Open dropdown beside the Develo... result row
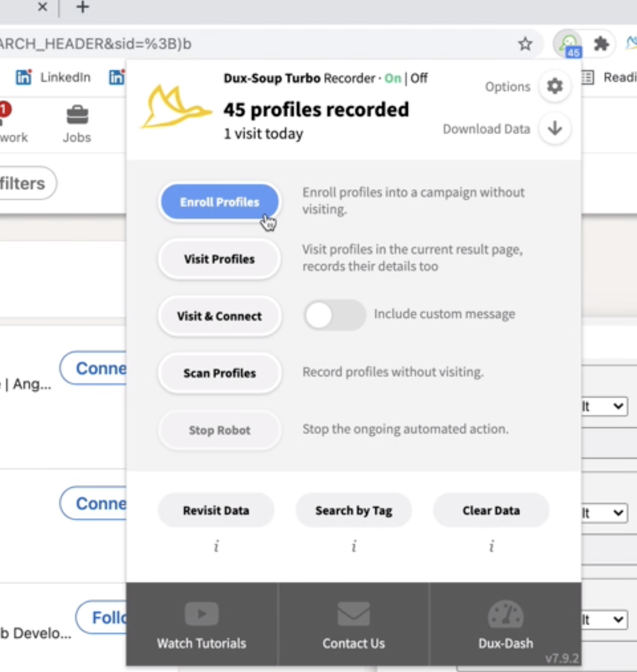Image resolution: width=637 pixels, height=672 pixels. [x=605, y=619]
